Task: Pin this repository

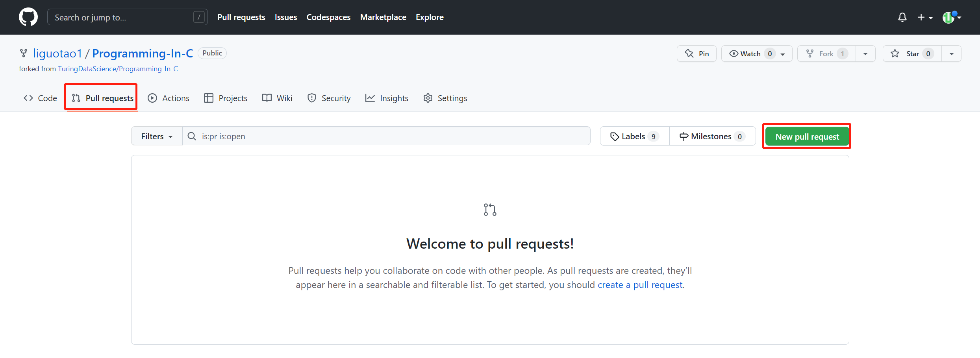Action: [x=696, y=54]
